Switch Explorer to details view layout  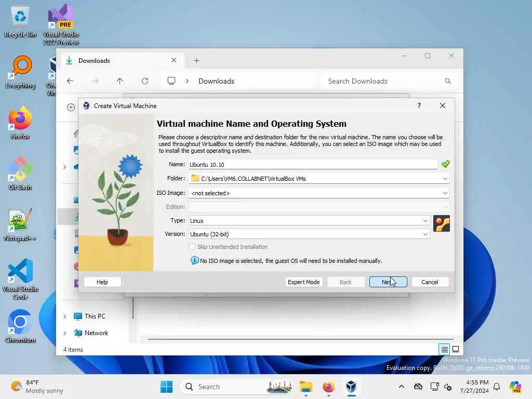click(x=445, y=349)
